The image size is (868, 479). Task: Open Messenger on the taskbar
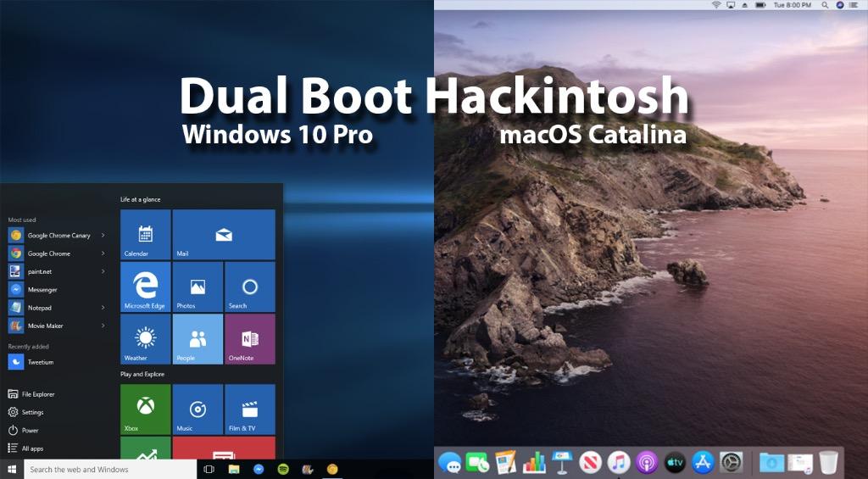point(259,469)
